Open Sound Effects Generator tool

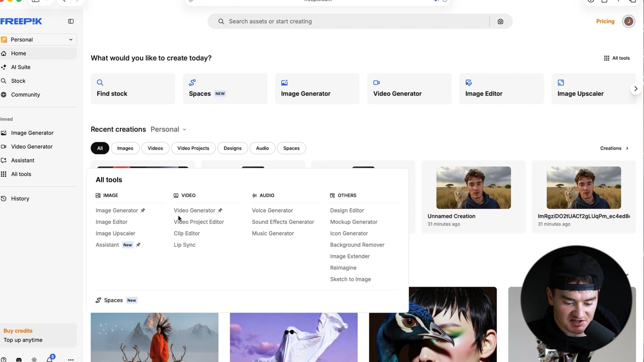pos(283,222)
